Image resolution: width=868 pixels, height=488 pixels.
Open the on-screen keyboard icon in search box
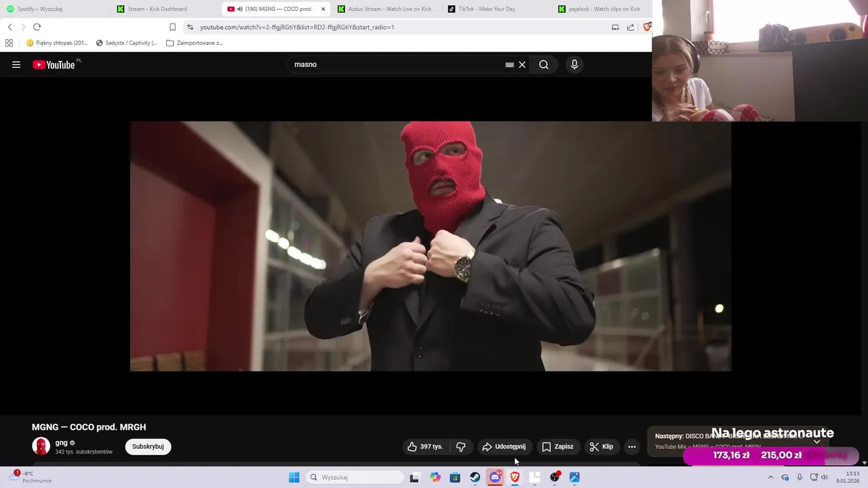[x=509, y=64]
